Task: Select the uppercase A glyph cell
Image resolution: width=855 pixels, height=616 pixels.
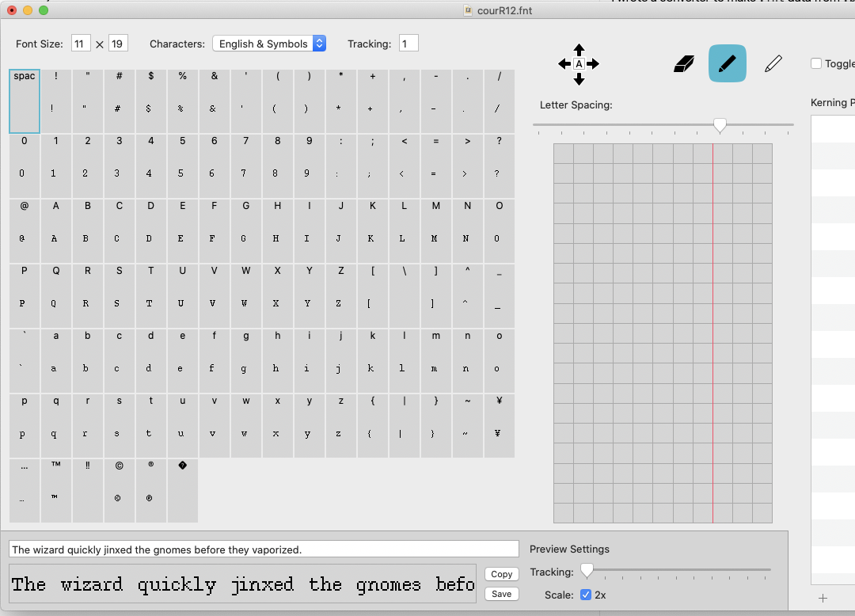Action: click(55, 231)
